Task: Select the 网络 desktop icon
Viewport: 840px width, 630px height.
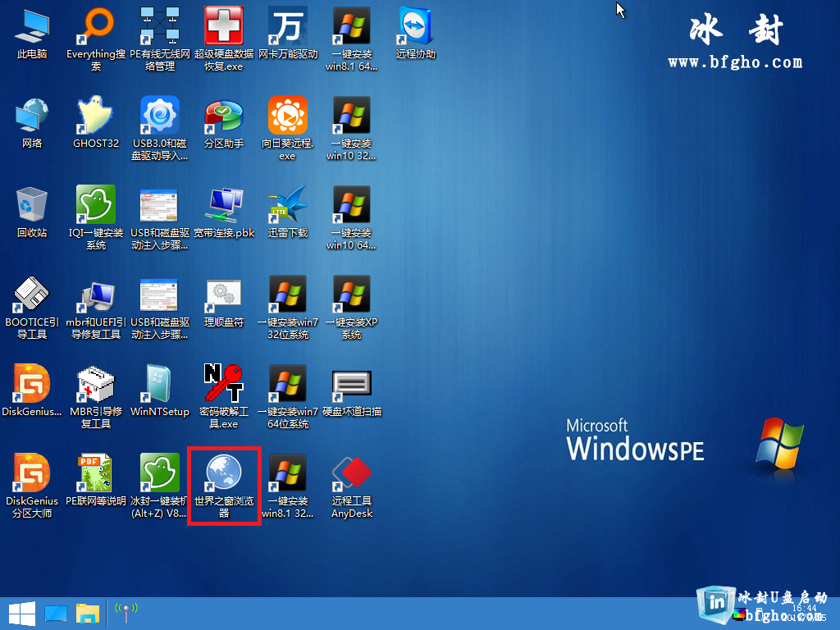Action: [x=32, y=123]
